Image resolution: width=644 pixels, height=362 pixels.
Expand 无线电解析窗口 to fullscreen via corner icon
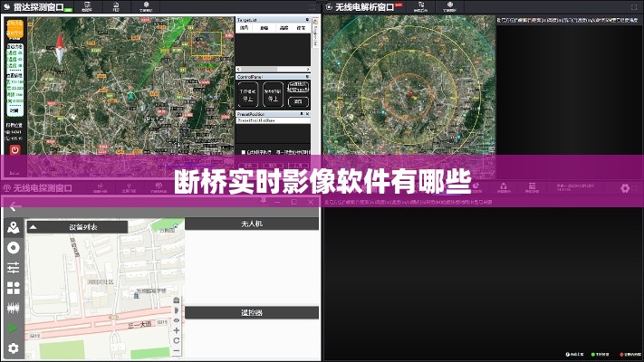click(634, 7)
